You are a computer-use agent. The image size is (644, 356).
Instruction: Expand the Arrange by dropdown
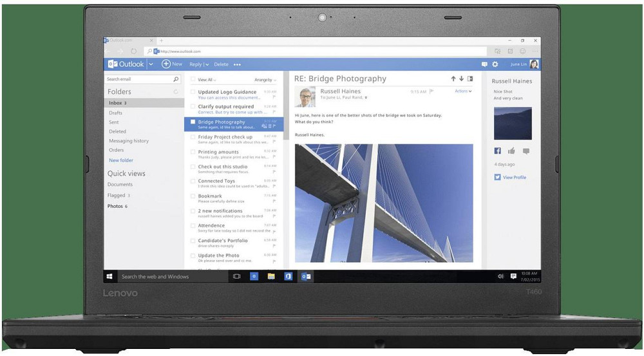pos(265,80)
